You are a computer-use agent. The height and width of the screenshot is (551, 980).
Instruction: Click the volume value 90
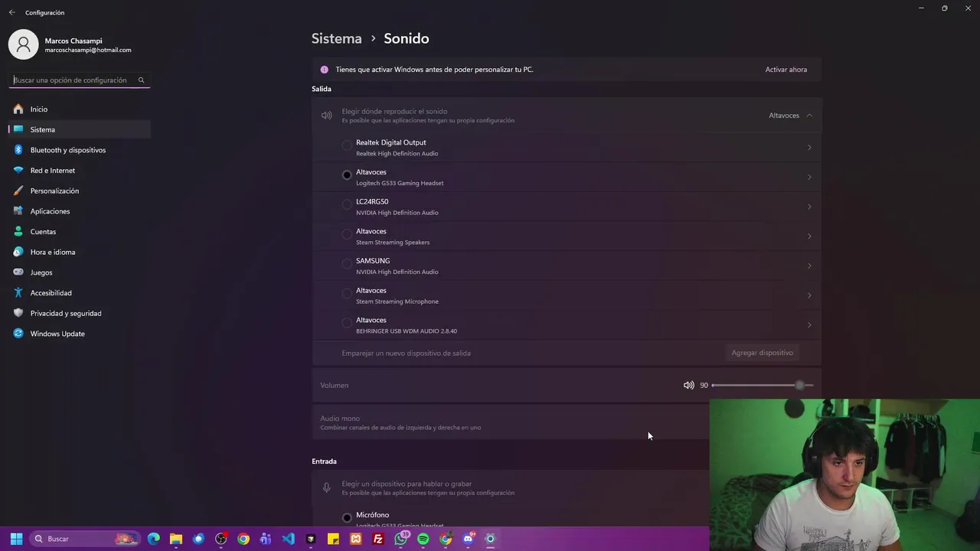[704, 386]
